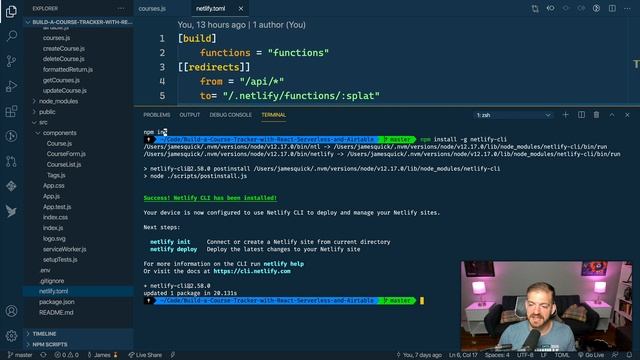Open the Run and Debug view
The image size is (640, 360).
pyautogui.click(x=11, y=86)
